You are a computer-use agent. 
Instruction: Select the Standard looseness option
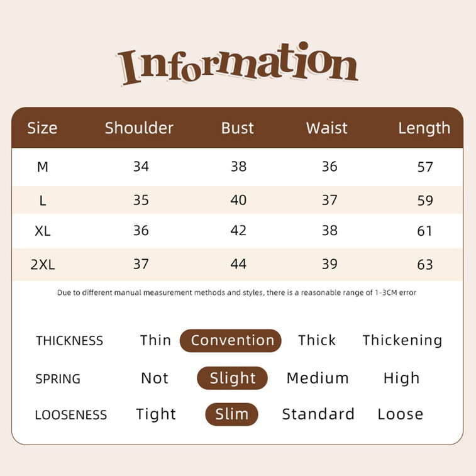tap(318, 414)
